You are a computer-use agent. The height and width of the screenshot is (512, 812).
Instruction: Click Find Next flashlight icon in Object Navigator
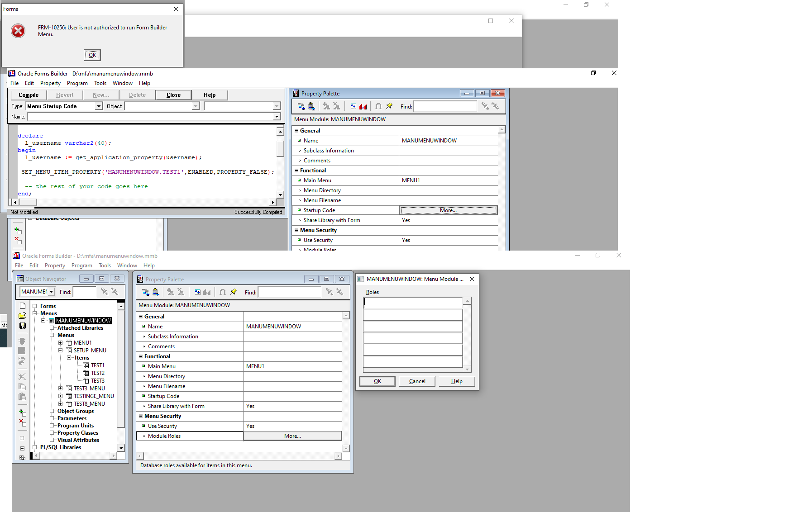coord(105,292)
